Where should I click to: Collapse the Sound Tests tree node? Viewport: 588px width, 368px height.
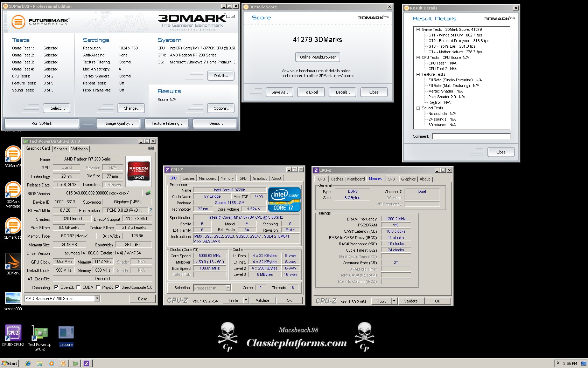tap(418, 108)
